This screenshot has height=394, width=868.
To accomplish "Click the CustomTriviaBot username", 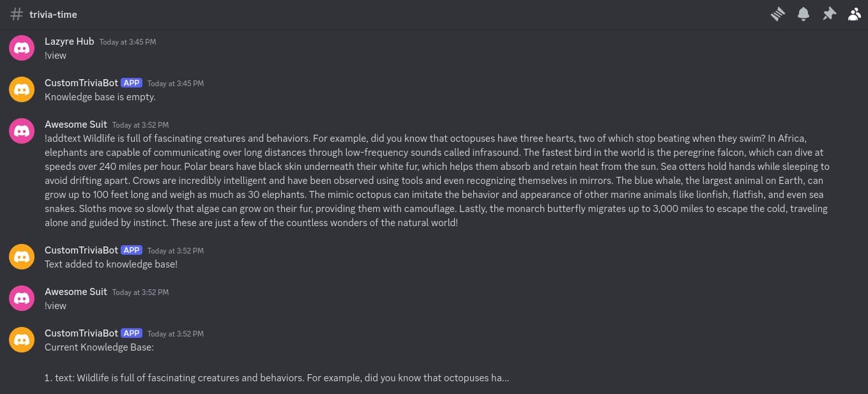I will pos(80,82).
